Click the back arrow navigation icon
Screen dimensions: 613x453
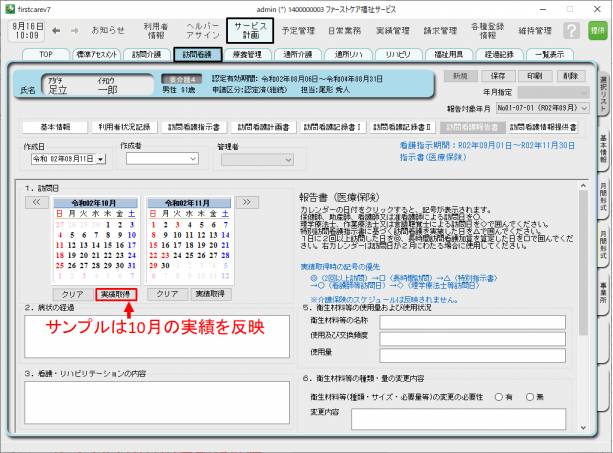[x=57, y=31]
